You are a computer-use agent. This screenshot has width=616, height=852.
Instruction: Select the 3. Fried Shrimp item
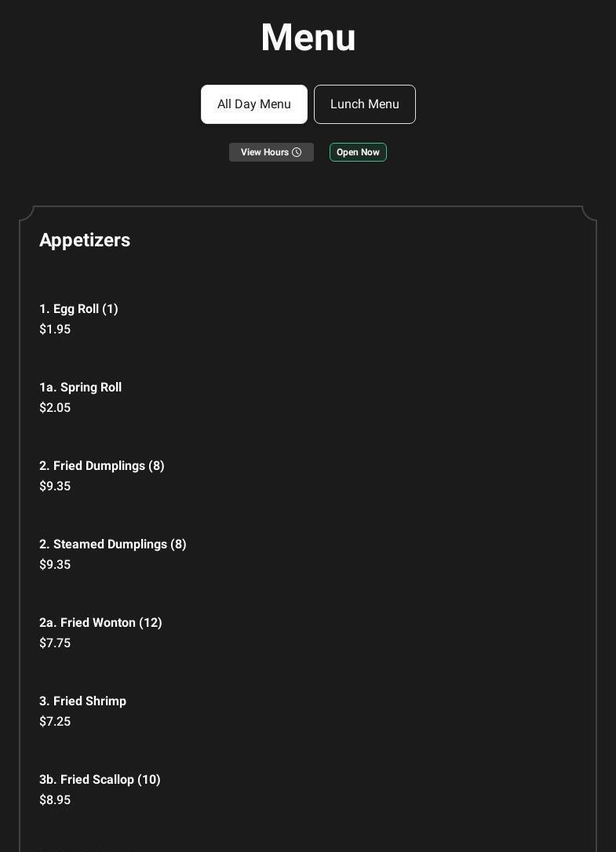click(x=82, y=701)
